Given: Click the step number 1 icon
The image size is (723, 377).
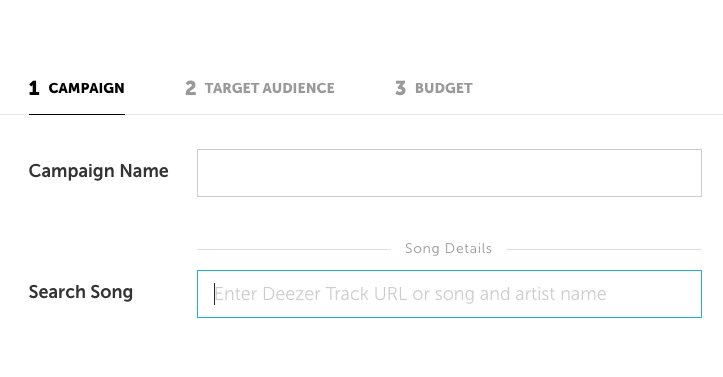Looking at the screenshot, I should [x=34, y=88].
